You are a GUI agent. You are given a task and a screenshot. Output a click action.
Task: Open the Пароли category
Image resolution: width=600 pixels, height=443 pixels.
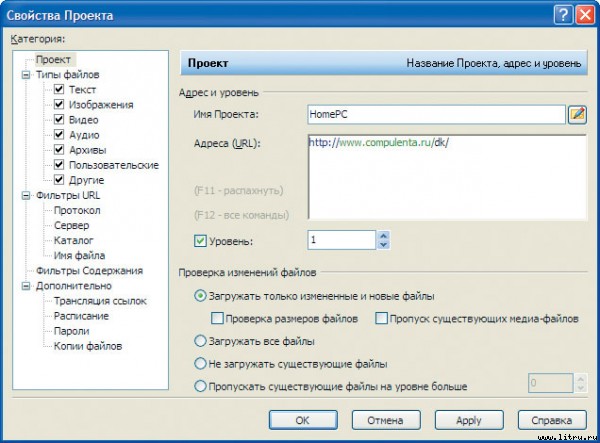72,331
